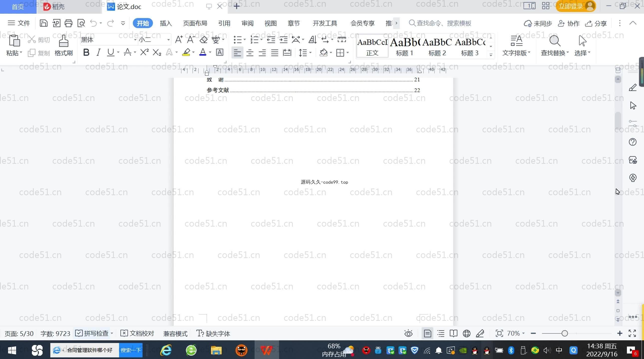Viewport: 644px width, 359px height.
Task: Toggle Center alignment
Action: pyautogui.click(x=250, y=53)
